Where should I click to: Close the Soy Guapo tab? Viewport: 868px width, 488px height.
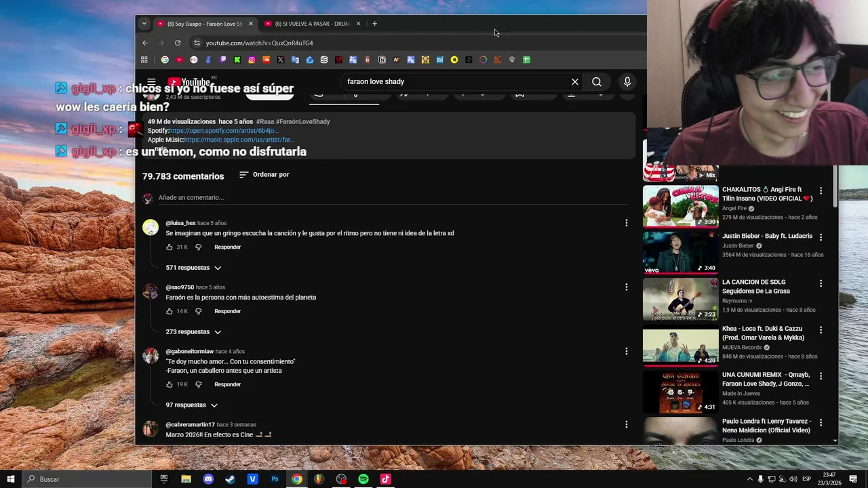250,24
